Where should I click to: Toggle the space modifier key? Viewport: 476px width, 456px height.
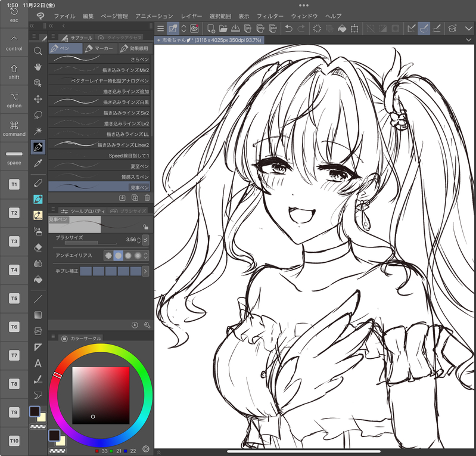coord(14,157)
